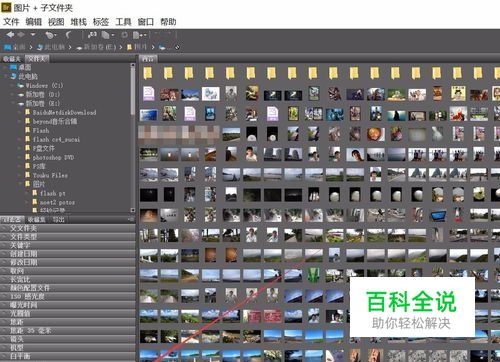The image size is (500, 362).
Task: Expand the chevron after 新加卷 (E:) in breadcrumb
Action: point(121,47)
